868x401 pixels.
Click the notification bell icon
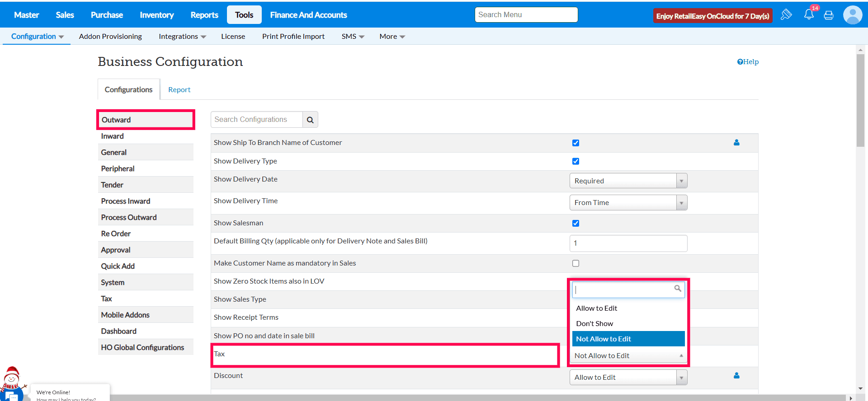(x=809, y=15)
